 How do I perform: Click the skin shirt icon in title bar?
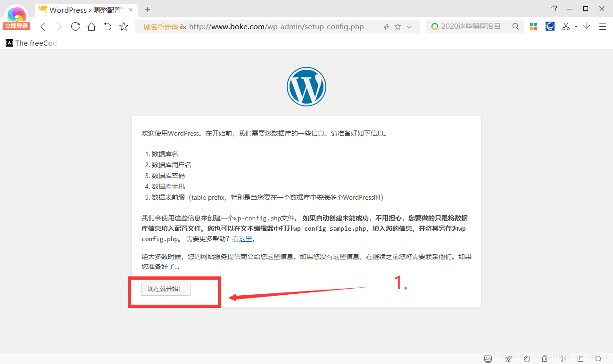coord(554,8)
